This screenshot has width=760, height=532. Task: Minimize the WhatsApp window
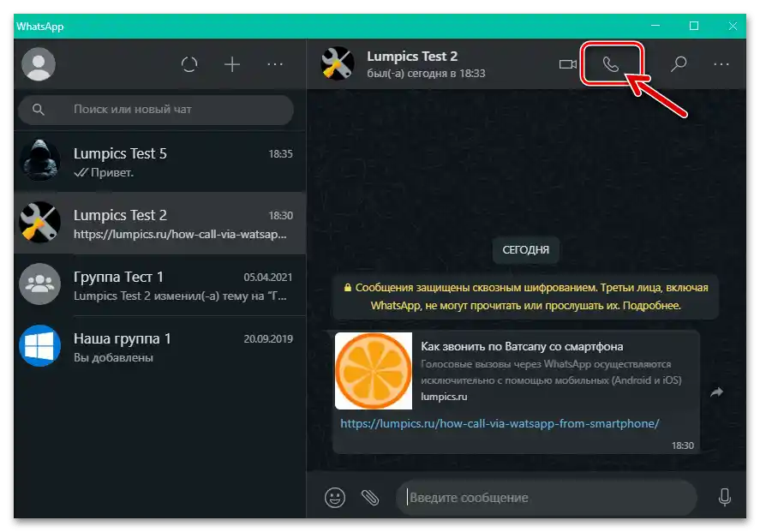pos(655,26)
